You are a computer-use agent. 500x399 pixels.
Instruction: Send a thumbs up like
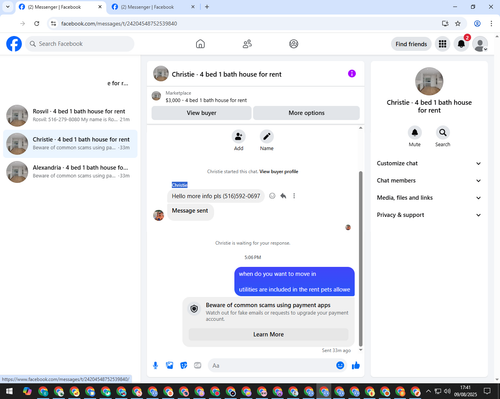[x=356, y=366]
